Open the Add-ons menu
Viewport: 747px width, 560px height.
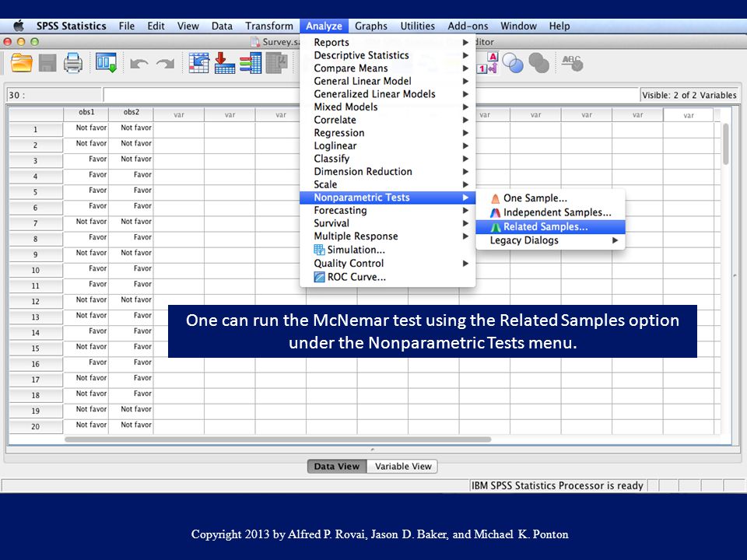coord(468,26)
